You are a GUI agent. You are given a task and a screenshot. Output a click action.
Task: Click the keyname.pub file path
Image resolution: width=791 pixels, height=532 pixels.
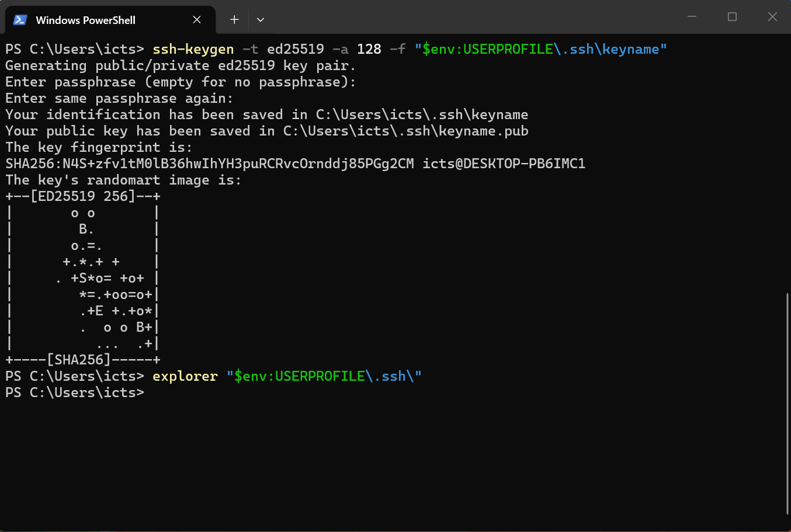(x=406, y=131)
